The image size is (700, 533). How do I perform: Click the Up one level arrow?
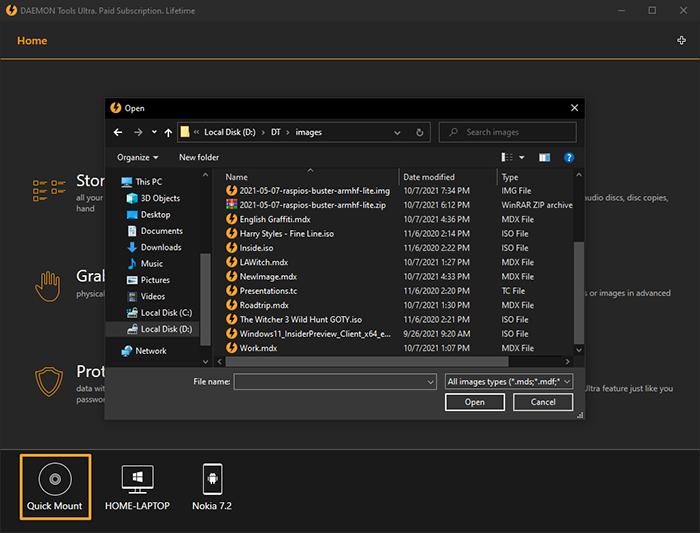(168, 132)
